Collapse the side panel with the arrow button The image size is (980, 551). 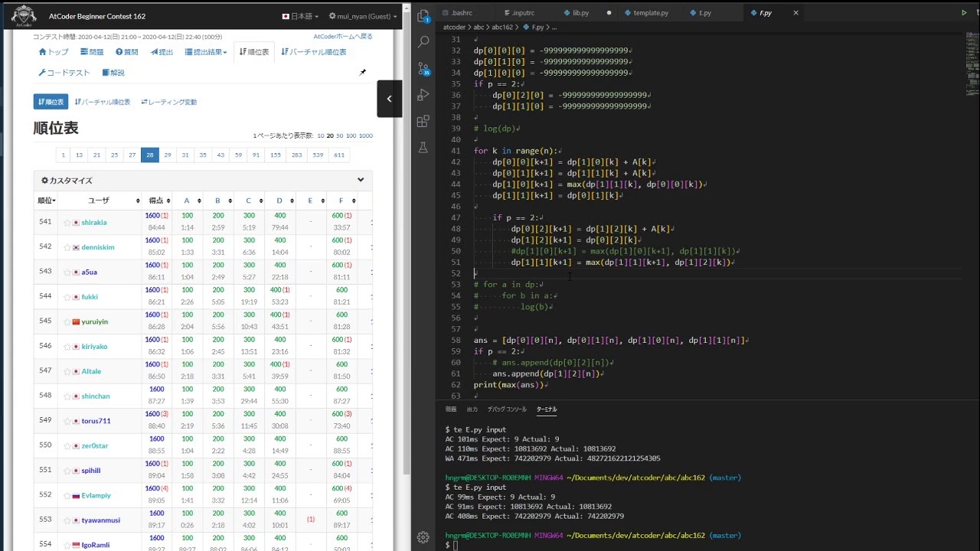[x=389, y=99]
